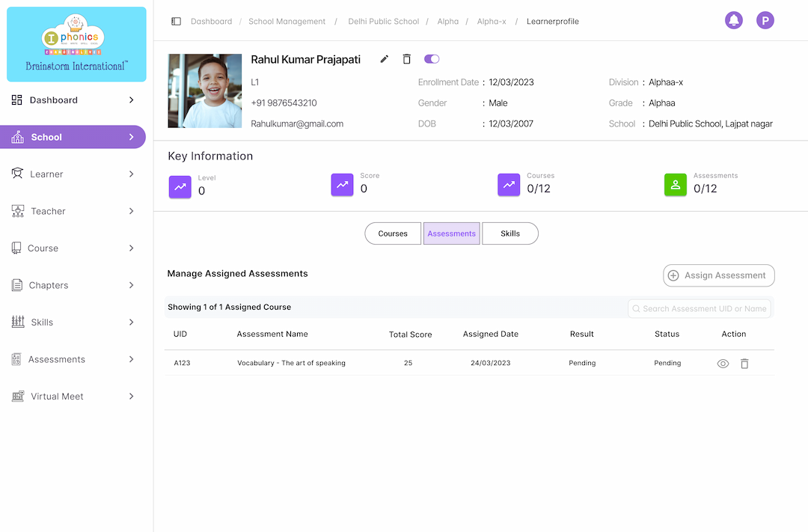Click the Level trend icon
808x532 pixels.
click(x=180, y=186)
